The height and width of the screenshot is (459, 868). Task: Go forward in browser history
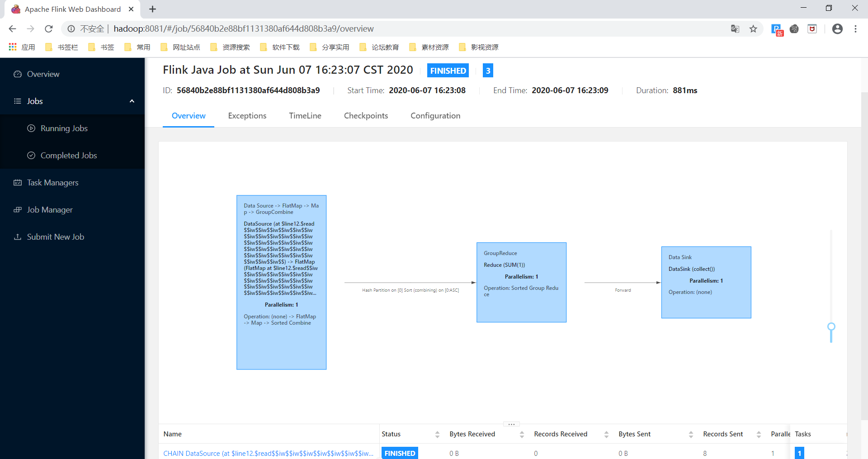click(x=30, y=29)
